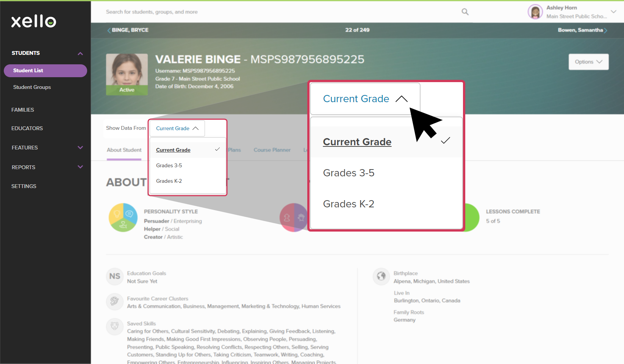Expand the account menu chevron
The height and width of the screenshot is (364, 624).
pos(613,12)
